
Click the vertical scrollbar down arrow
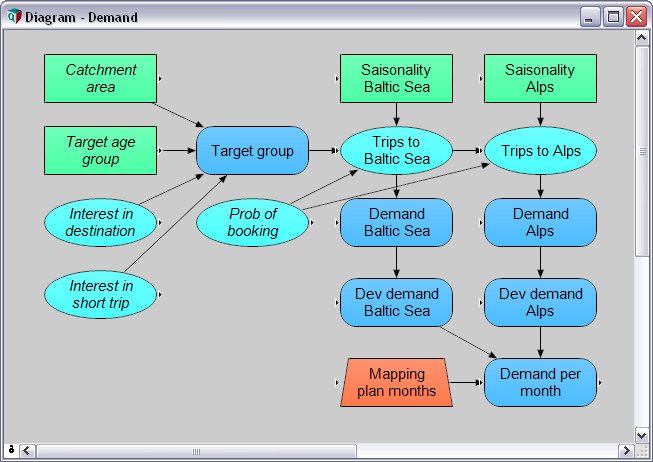[x=642, y=435]
